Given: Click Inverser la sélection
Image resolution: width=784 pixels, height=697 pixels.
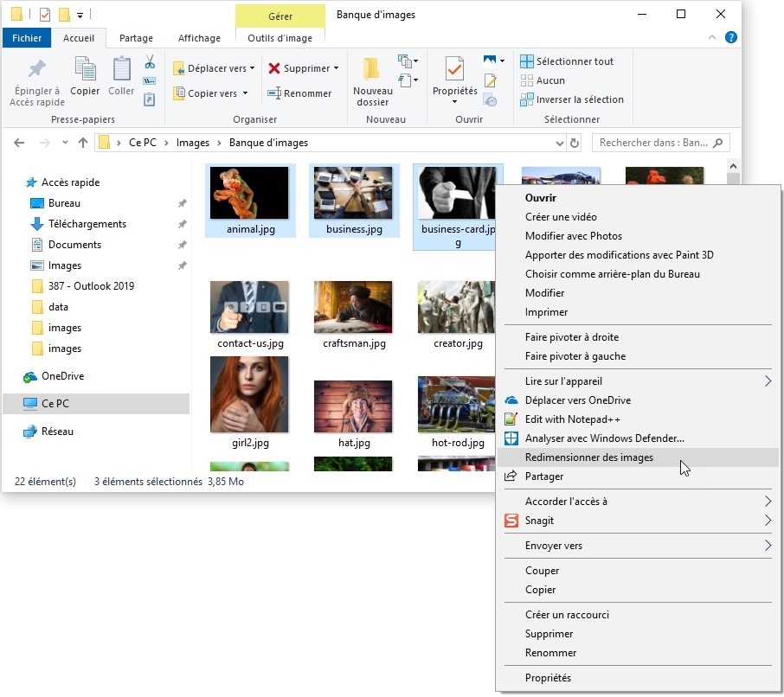Looking at the screenshot, I should pyautogui.click(x=579, y=99).
